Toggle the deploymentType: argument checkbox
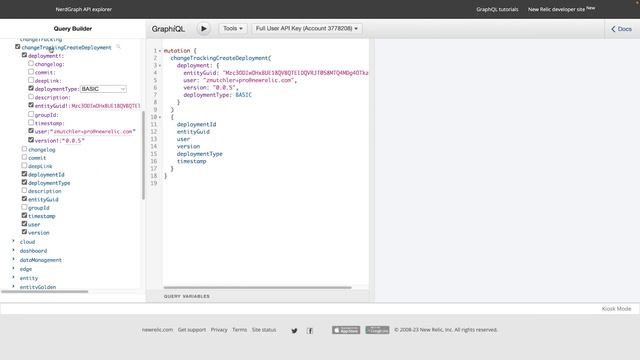640x360 pixels. click(x=31, y=88)
